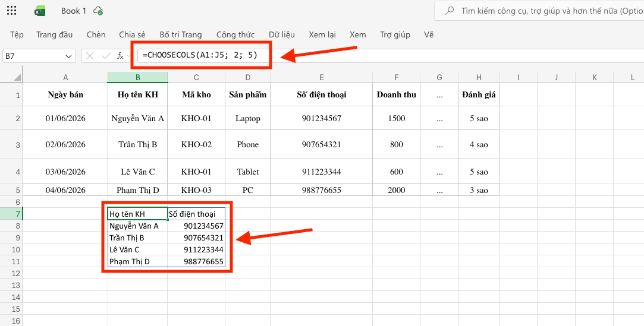Click cell 'Laptop'
644x326 pixels.
tap(247, 118)
